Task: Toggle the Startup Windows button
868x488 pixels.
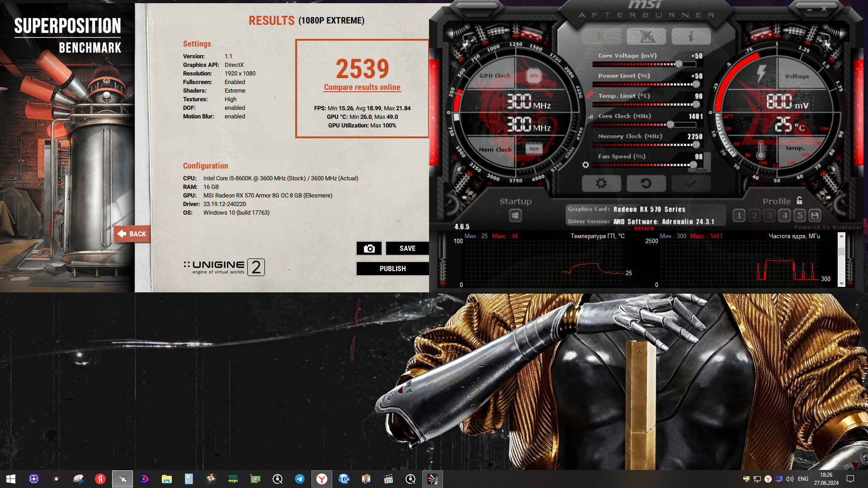Action: [x=515, y=216]
